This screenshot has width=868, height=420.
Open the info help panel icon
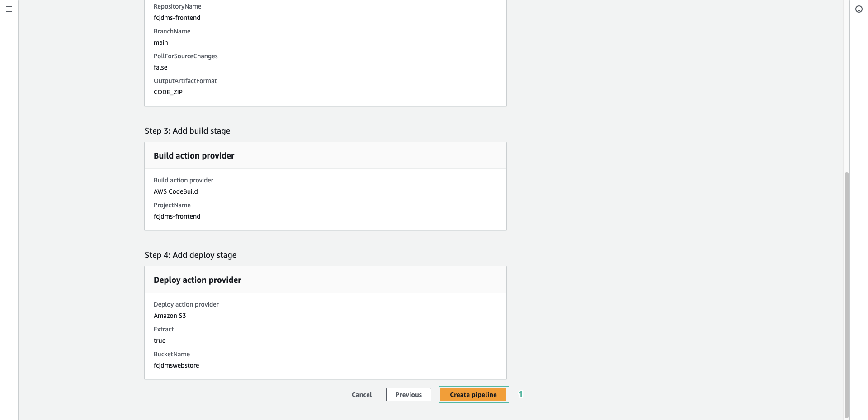pyautogui.click(x=859, y=9)
